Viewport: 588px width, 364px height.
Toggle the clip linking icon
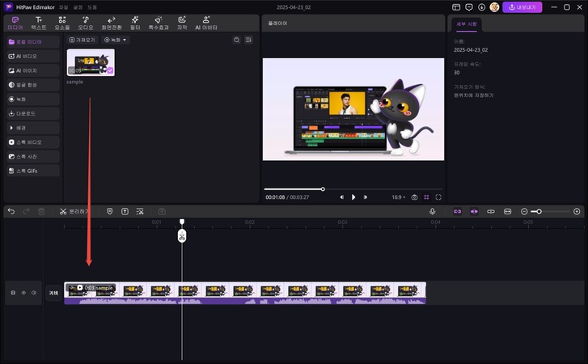pyautogui.click(x=491, y=211)
